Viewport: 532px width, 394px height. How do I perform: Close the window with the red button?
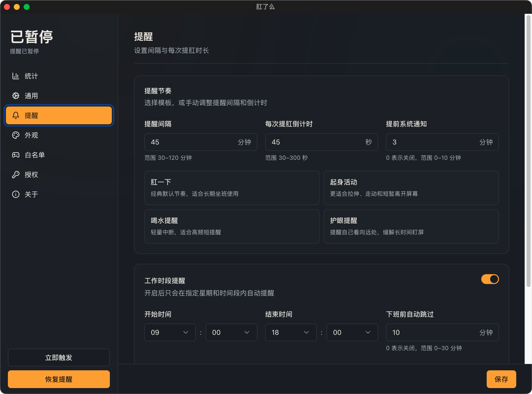pos(7,7)
